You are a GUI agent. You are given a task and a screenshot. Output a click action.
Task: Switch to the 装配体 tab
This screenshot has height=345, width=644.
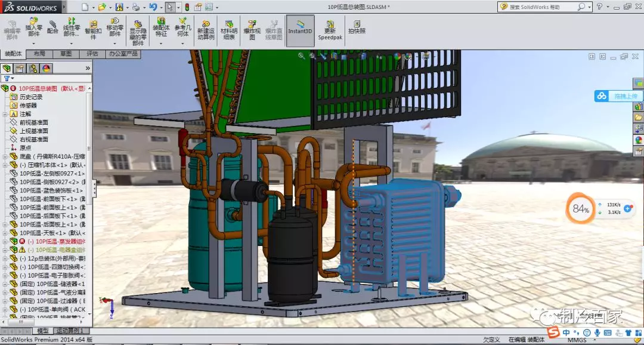(x=13, y=54)
